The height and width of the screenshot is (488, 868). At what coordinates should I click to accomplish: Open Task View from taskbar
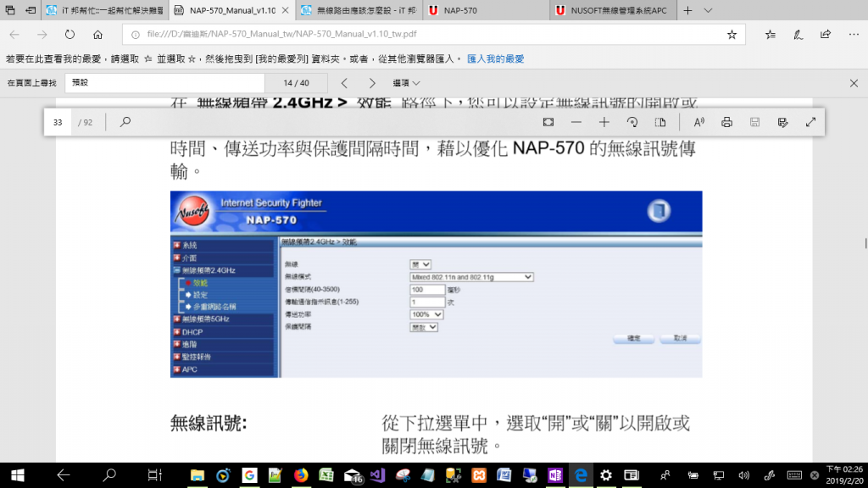tap(154, 475)
